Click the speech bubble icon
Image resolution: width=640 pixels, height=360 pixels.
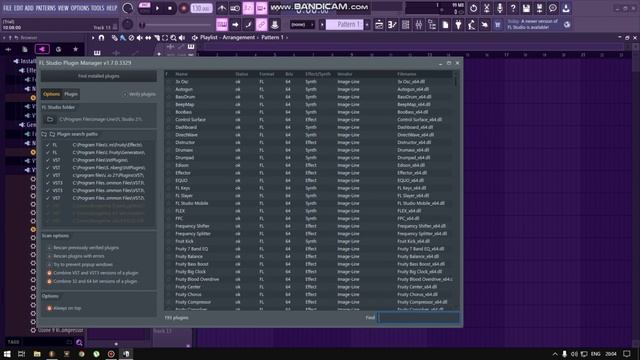coord(553,8)
